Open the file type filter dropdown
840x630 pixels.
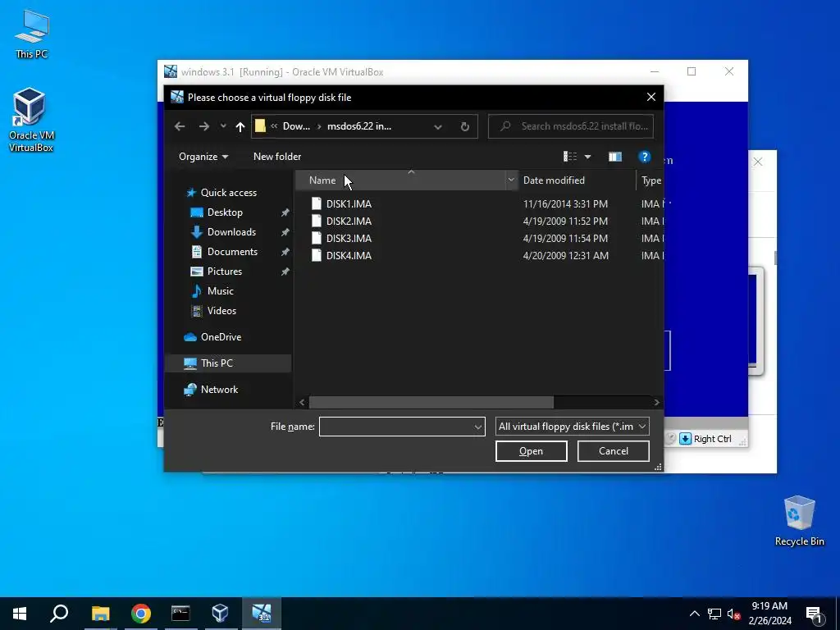pos(642,427)
